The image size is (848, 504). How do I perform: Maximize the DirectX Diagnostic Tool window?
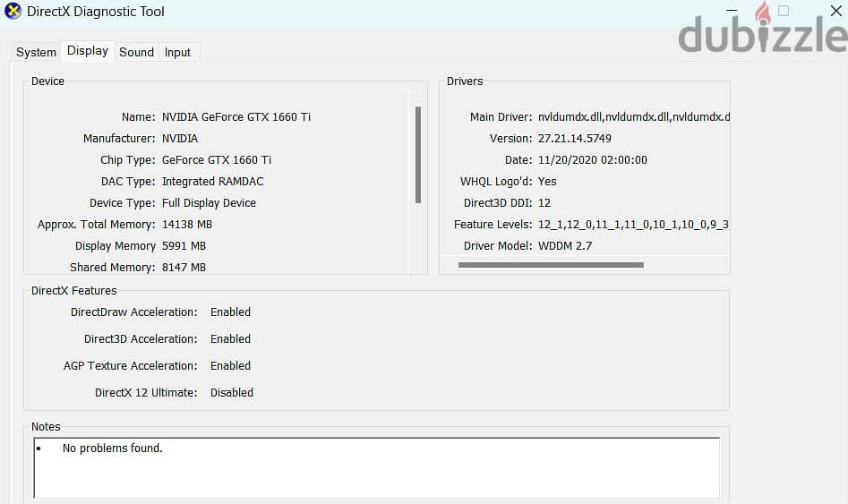point(784,12)
